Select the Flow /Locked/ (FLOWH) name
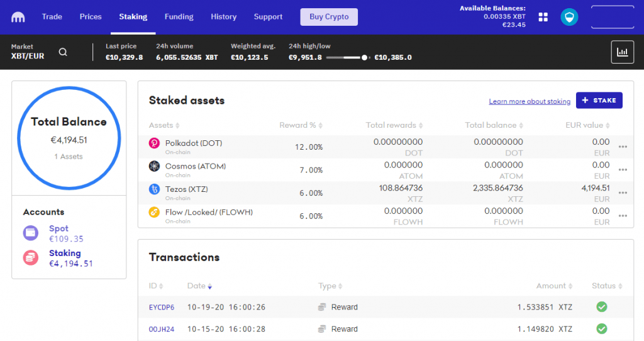This screenshot has width=644, height=341. (209, 212)
